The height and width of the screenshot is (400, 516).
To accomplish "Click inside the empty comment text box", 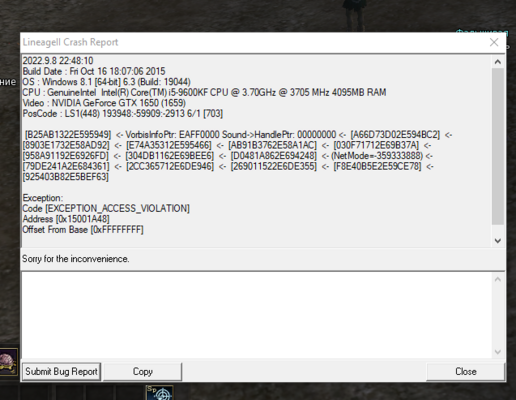I will 257,315.
